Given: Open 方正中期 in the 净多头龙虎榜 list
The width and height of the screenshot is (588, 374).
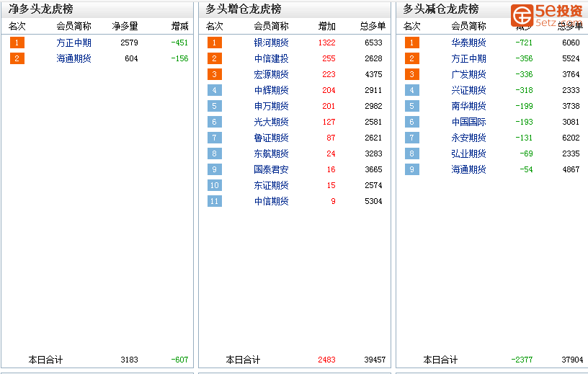Looking at the screenshot, I should click(x=74, y=43).
